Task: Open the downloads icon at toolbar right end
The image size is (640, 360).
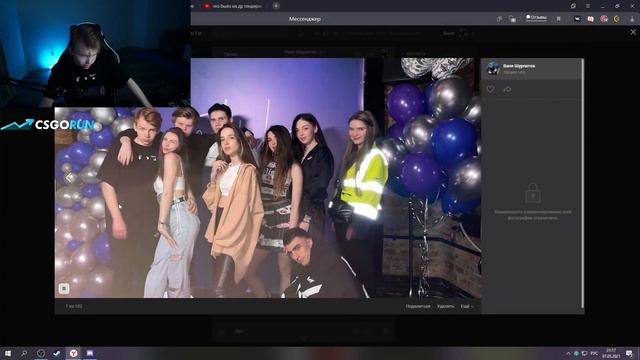Action: 632,19
